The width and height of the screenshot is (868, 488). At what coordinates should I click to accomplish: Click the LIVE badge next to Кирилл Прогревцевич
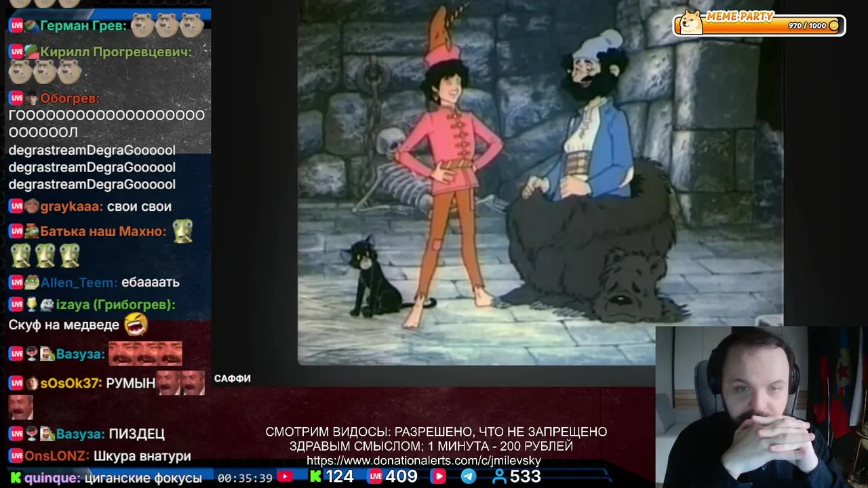[x=16, y=52]
